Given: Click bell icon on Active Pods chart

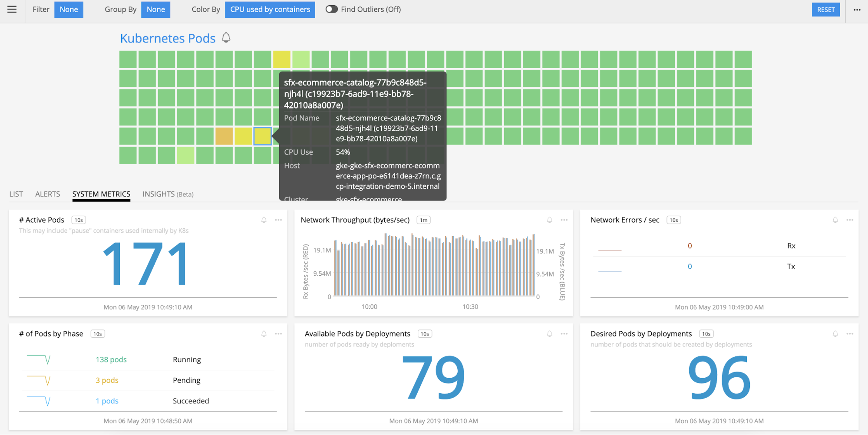Looking at the screenshot, I should click(x=264, y=220).
